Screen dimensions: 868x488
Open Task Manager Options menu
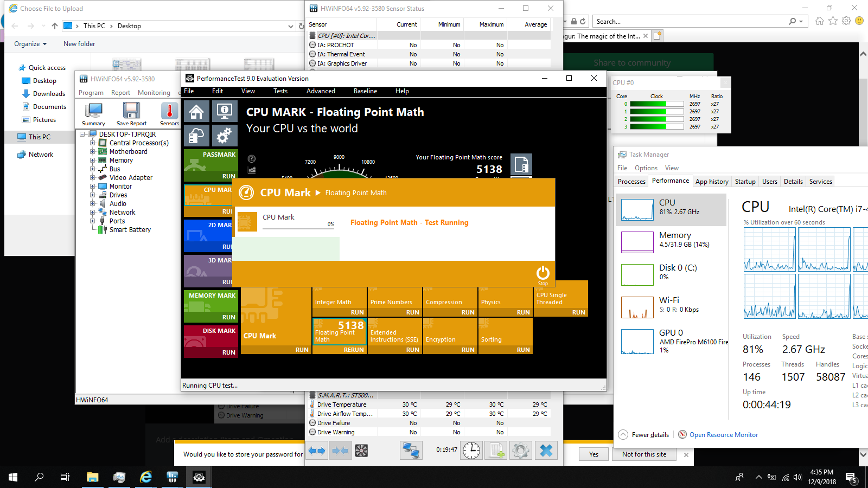click(646, 168)
